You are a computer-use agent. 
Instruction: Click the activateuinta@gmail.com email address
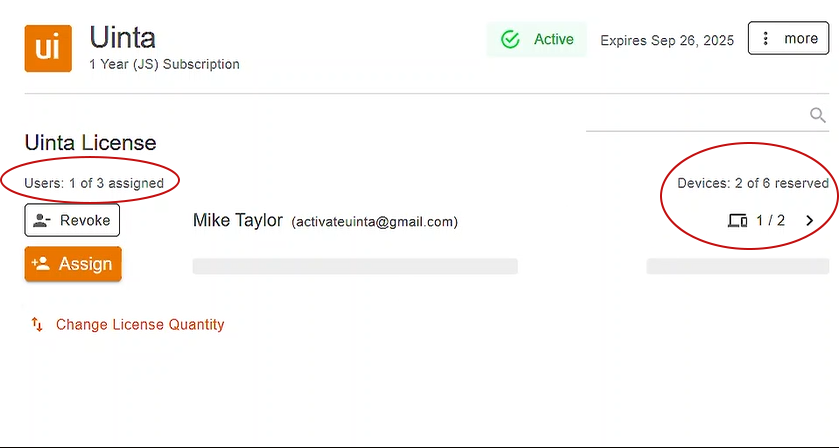[374, 221]
